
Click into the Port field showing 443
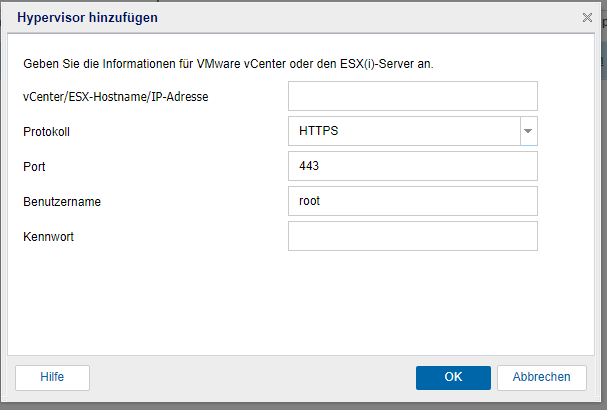413,166
